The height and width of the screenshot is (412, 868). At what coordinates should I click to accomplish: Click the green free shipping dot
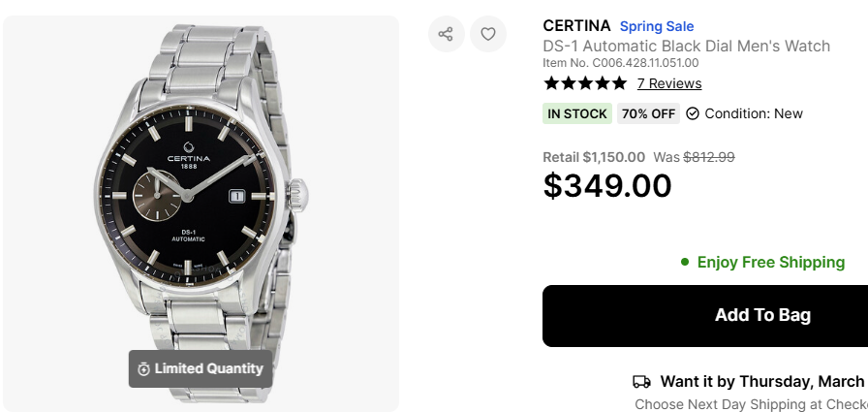point(685,262)
